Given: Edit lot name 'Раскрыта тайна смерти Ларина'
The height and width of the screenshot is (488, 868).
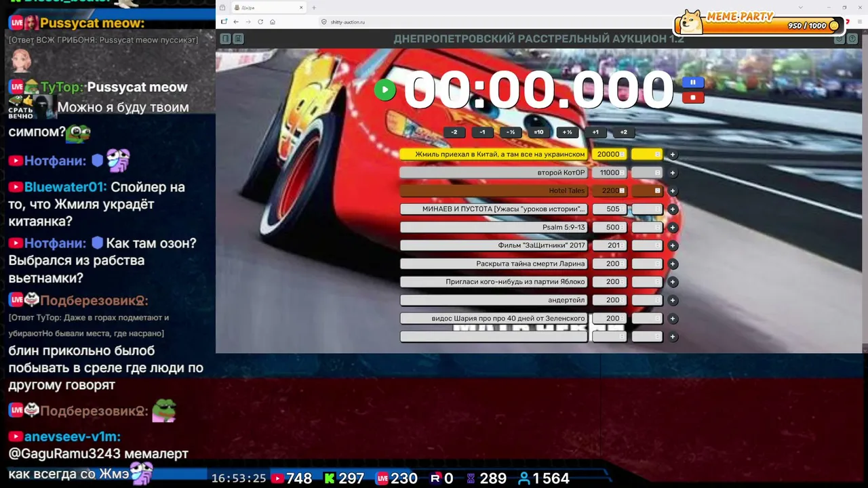Looking at the screenshot, I should coord(494,264).
